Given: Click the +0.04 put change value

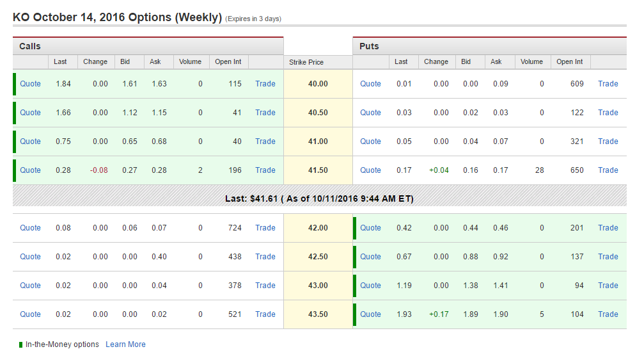Looking at the screenshot, I should tap(439, 170).
